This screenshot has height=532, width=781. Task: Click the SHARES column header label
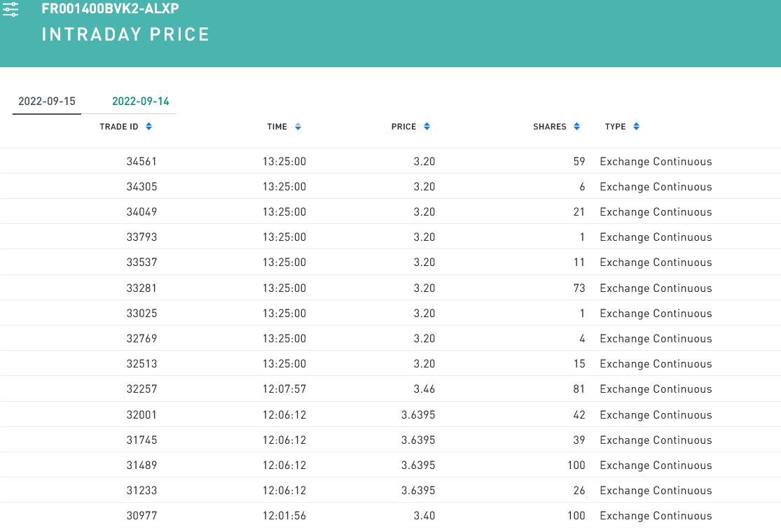click(549, 127)
